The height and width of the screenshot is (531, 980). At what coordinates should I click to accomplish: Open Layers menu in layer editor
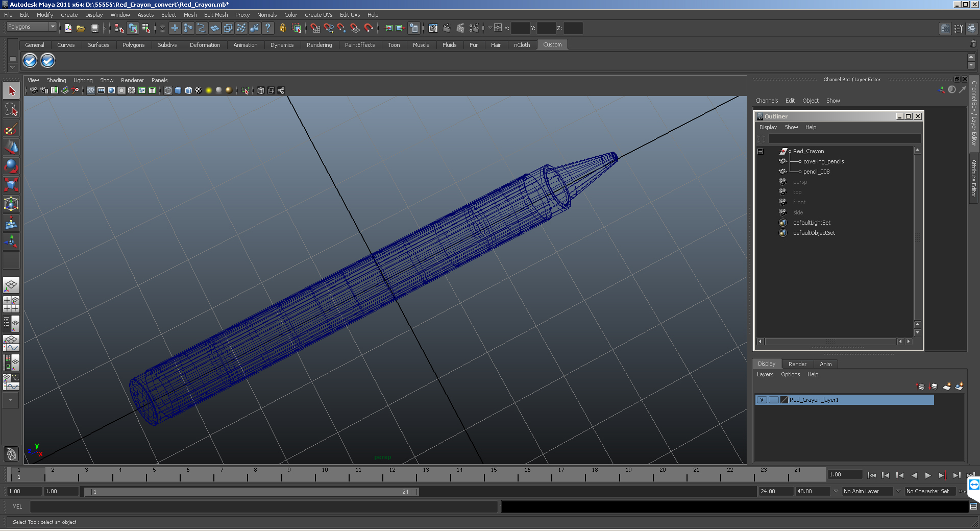click(x=765, y=374)
